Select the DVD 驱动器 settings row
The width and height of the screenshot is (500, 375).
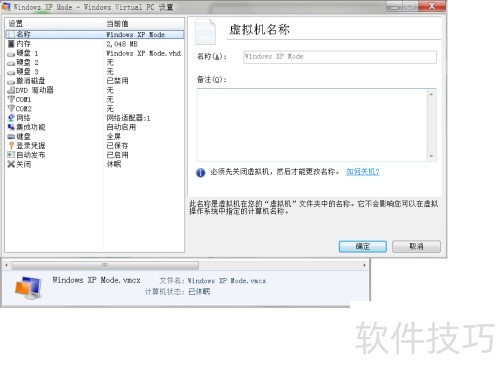point(95,90)
